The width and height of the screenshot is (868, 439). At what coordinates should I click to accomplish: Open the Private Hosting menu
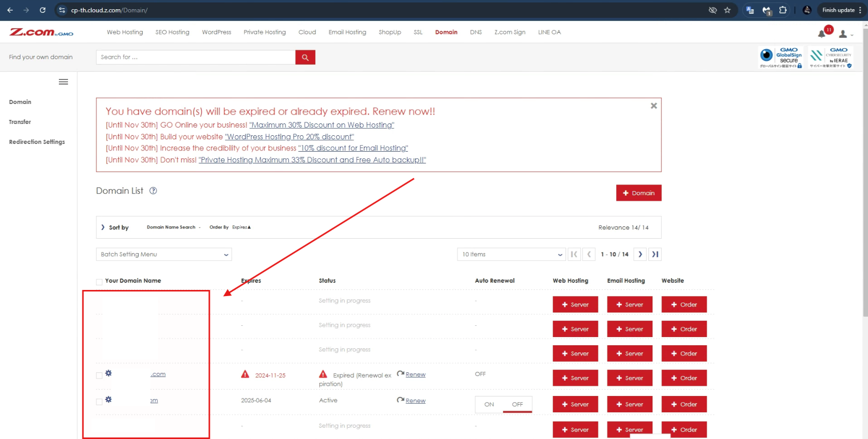click(x=265, y=32)
